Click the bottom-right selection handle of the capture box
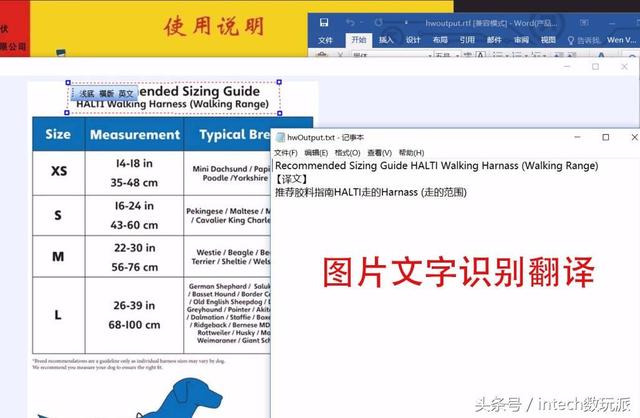The width and height of the screenshot is (640, 418). [280, 113]
